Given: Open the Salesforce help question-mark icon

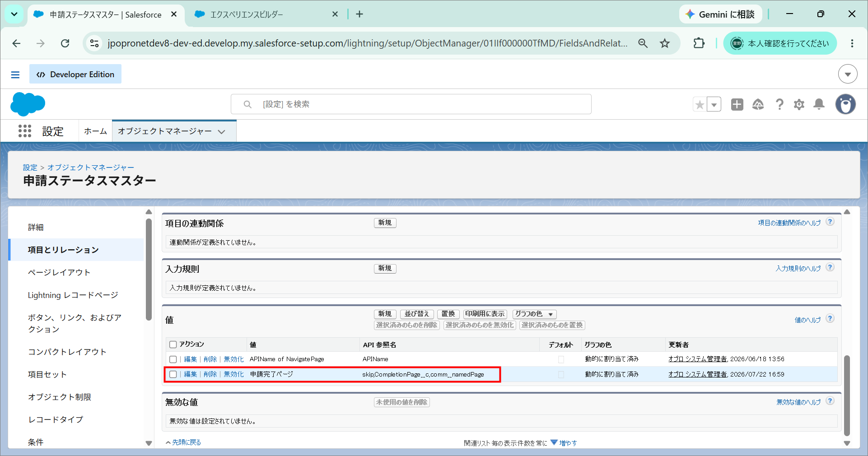Looking at the screenshot, I should (x=779, y=104).
